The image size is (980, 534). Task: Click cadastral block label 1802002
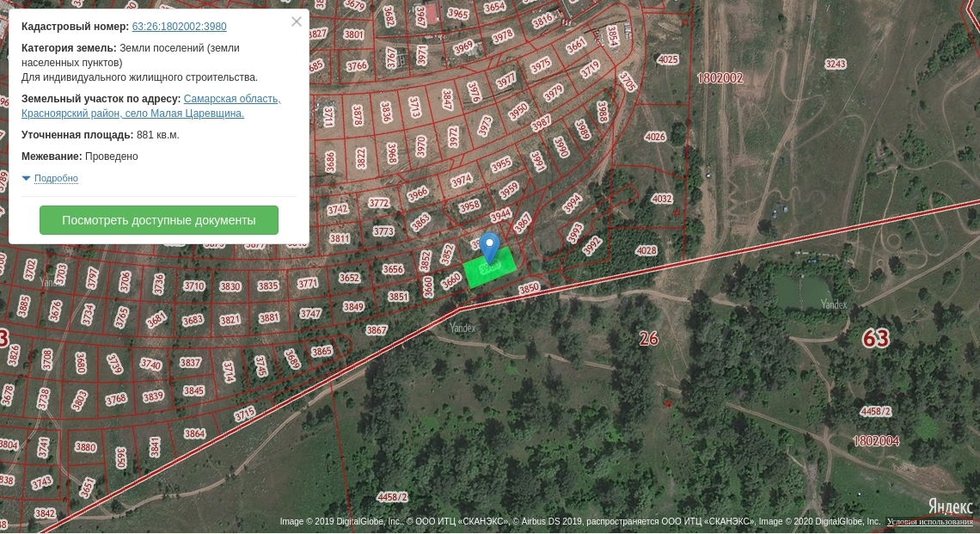coord(720,78)
